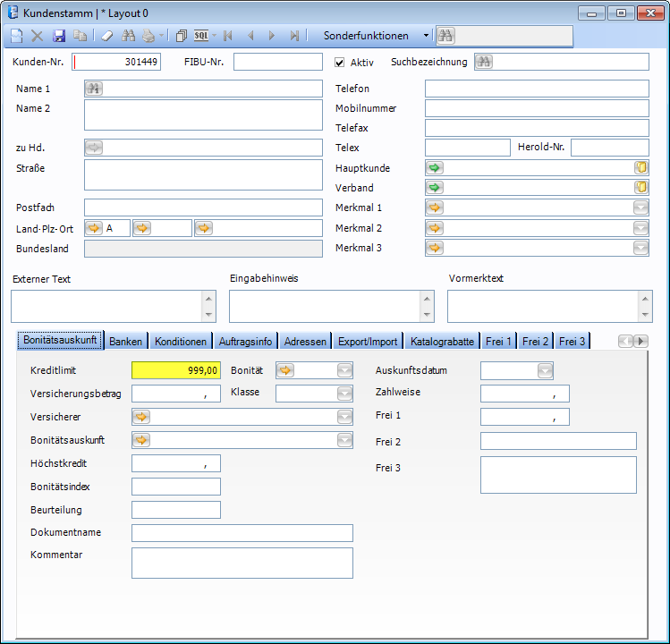The image size is (670, 644).
Task: Click the Externer Text scrollbar down arrow
Action: [208, 315]
